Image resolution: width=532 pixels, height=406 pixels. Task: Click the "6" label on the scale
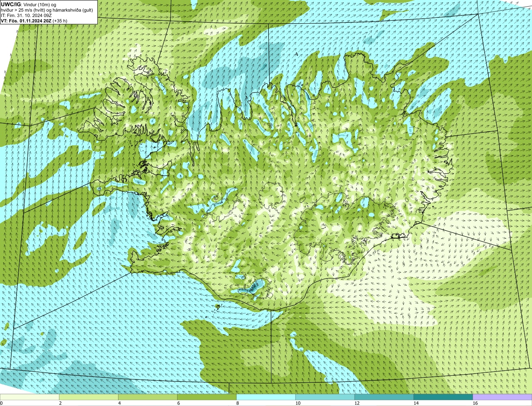coord(179,403)
